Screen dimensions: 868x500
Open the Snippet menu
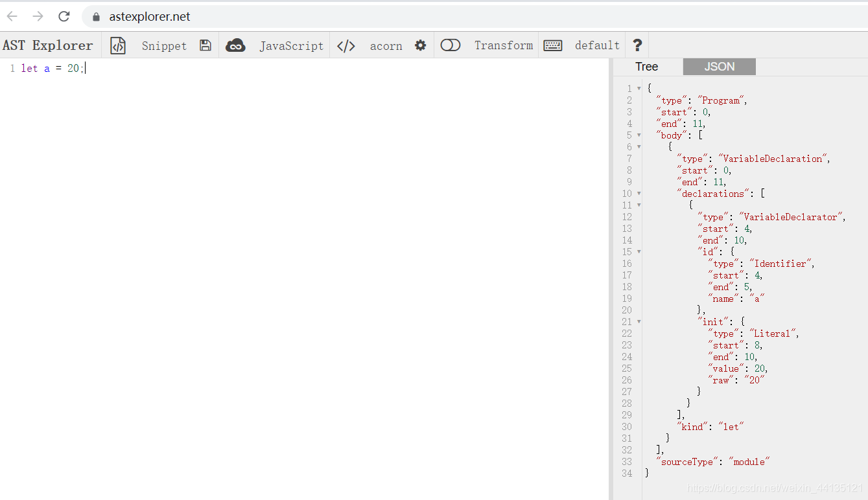[164, 46]
